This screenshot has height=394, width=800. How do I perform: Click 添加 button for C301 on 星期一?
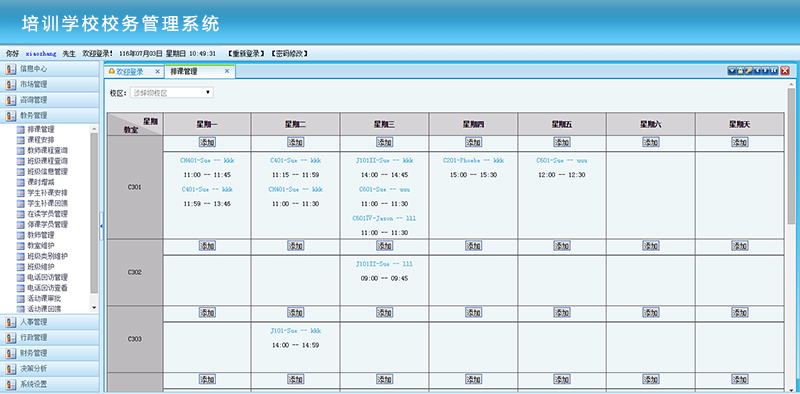click(x=207, y=142)
